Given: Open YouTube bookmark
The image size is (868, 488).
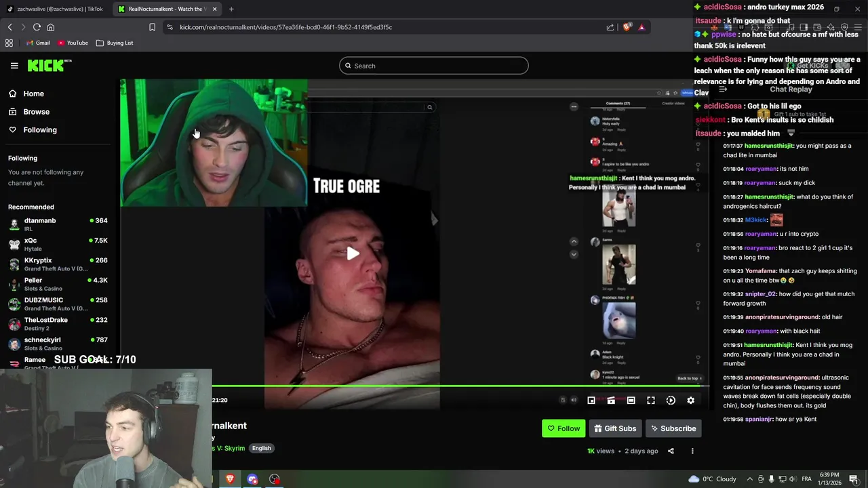Looking at the screenshot, I should [73, 43].
